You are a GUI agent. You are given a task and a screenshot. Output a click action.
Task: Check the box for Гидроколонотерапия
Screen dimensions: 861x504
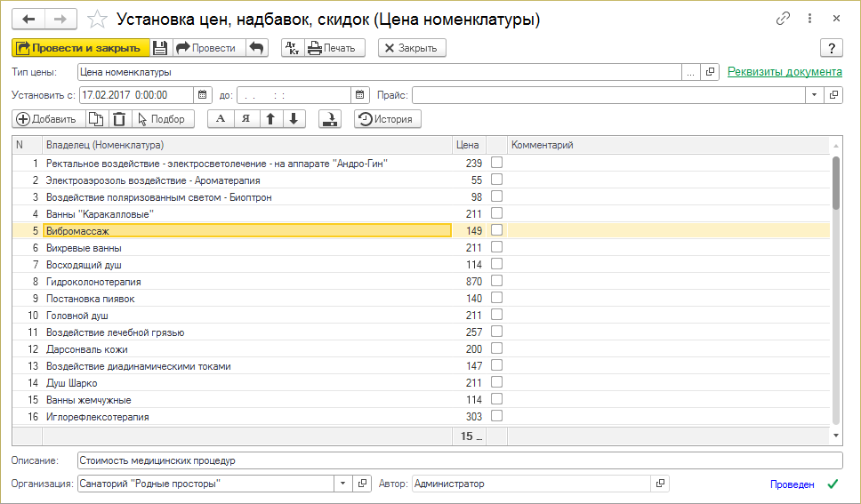point(497,281)
